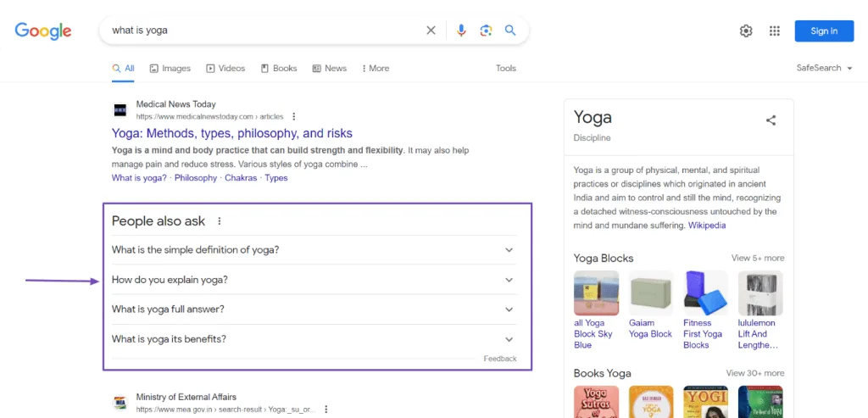This screenshot has height=418, width=868.
Task: Share the Yoga knowledge panel
Action: [771, 120]
